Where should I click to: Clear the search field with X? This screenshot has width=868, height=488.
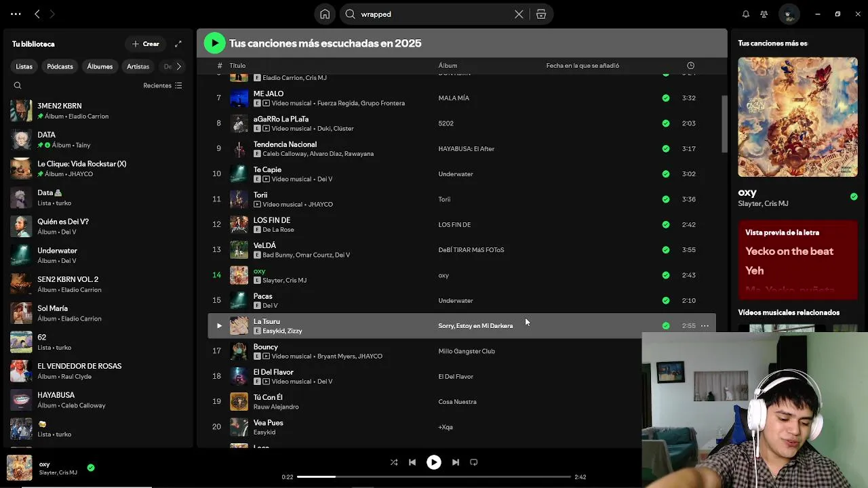point(519,14)
